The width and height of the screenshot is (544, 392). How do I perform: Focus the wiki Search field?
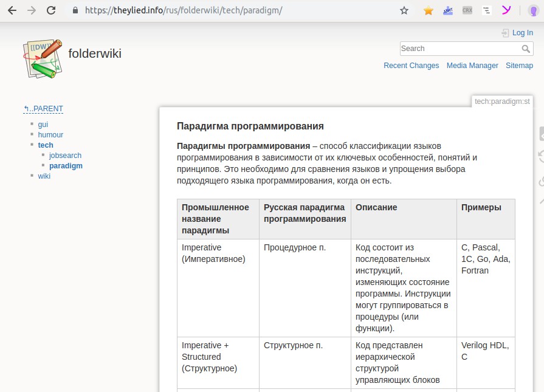(x=460, y=49)
